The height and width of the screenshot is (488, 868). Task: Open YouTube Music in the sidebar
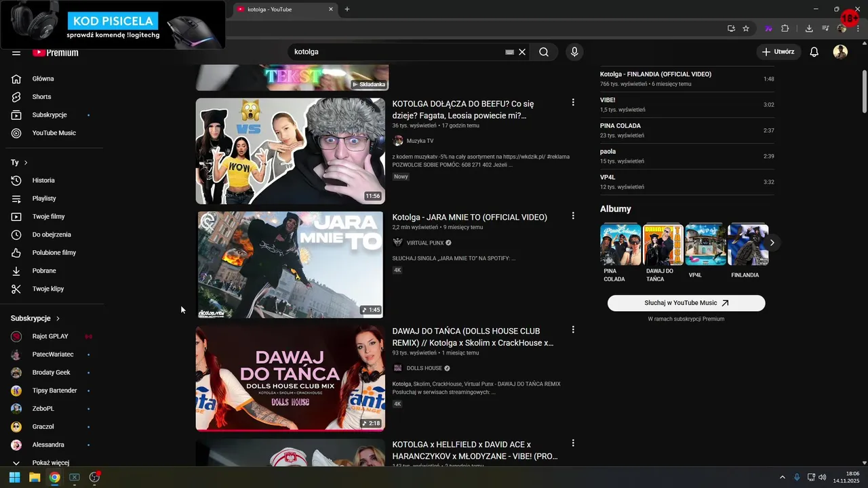(x=54, y=133)
